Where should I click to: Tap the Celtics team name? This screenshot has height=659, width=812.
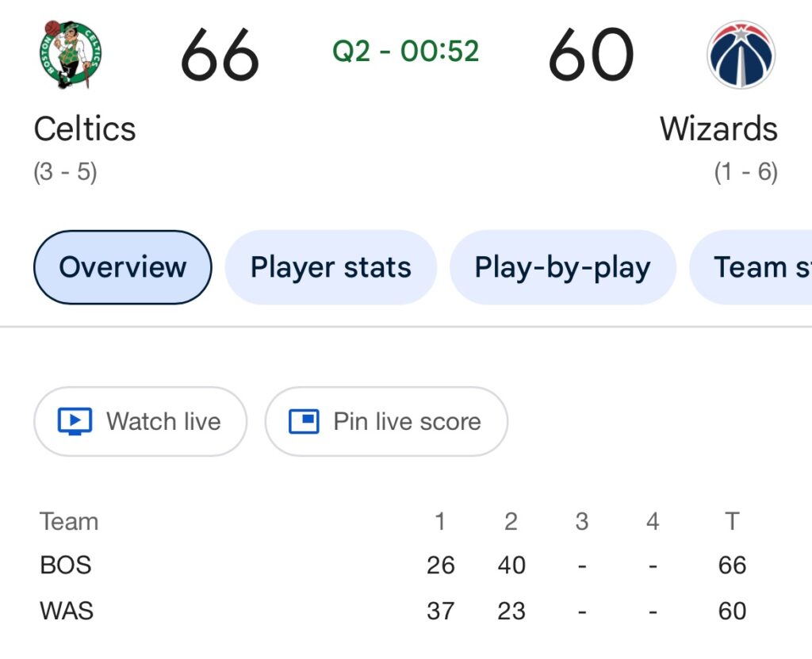[85, 128]
